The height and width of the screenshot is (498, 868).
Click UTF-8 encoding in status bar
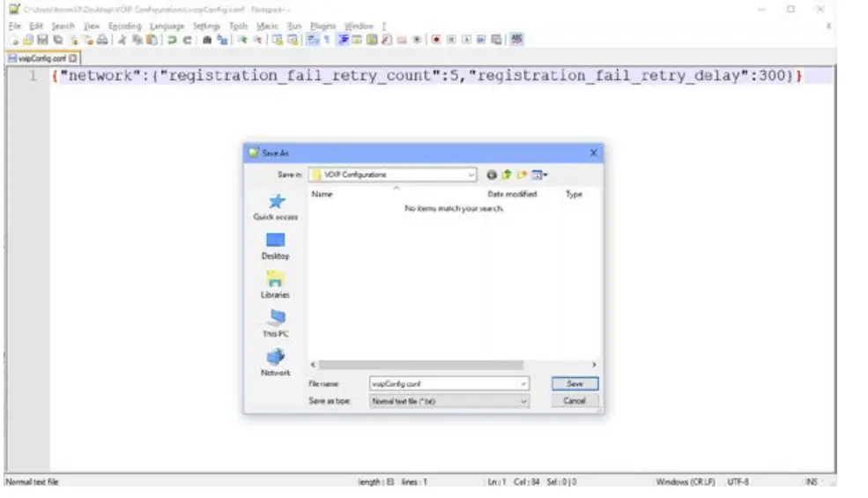coord(738,482)
